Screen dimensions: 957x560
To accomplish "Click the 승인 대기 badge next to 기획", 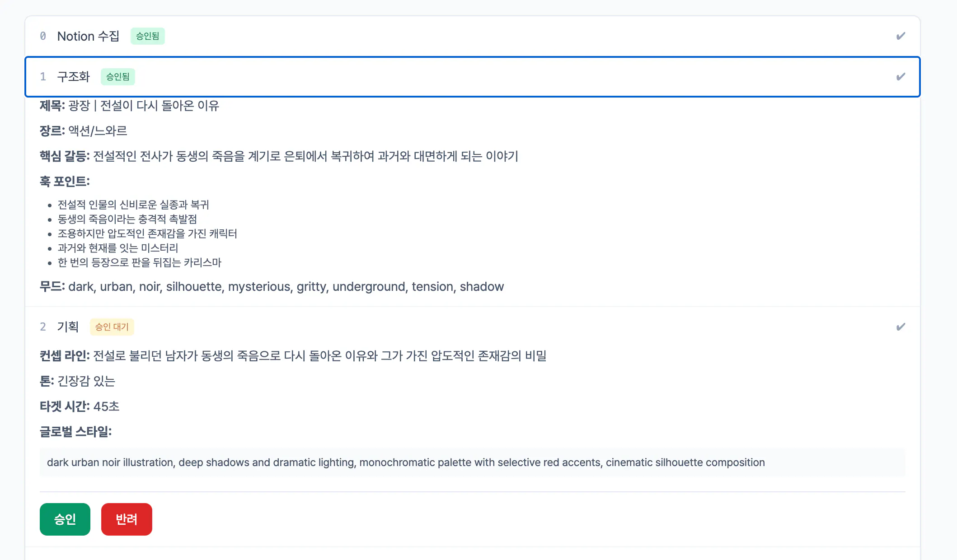I will (x=112, y=327).
